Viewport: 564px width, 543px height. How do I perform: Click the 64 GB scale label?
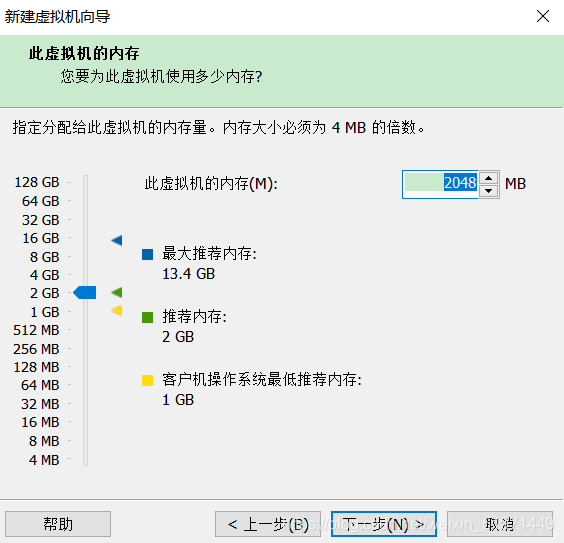coord(41,201)
